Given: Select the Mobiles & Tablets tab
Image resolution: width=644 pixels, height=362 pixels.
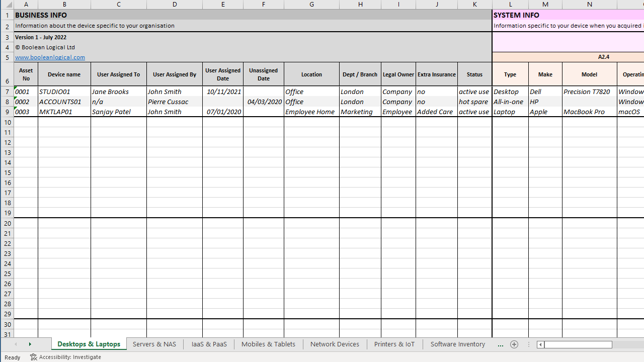Looking at the screenshot, I should (268, 344).
